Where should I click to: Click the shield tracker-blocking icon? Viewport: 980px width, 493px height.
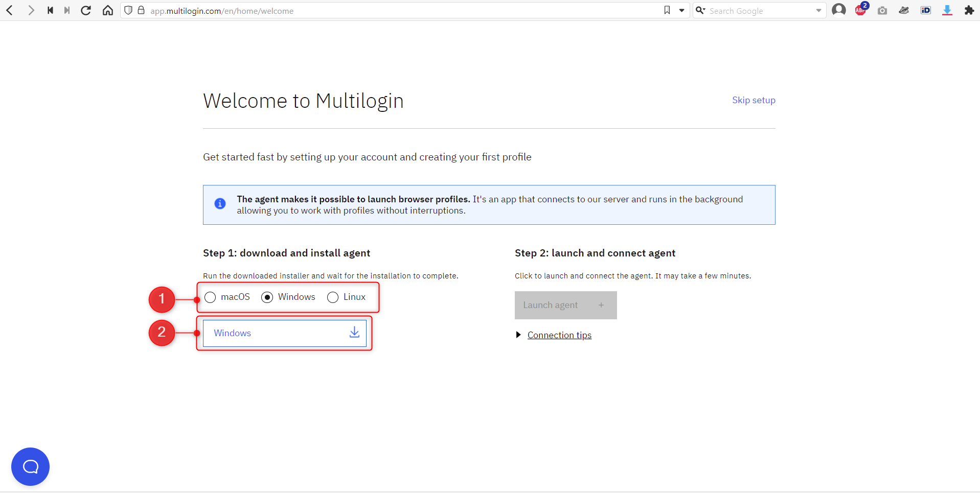click(x=128, y=10)
